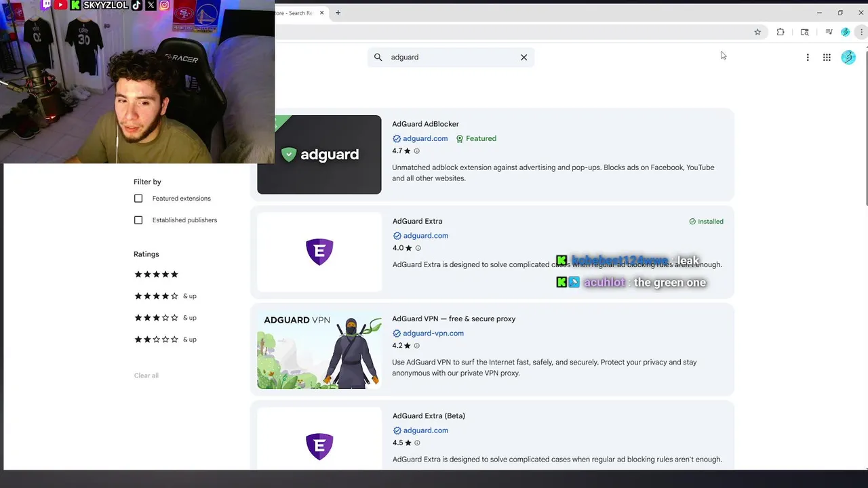The height and width of the screenshot is (488, 868).
Task: Click the adguard.com link under AdGuard AdBlocker
Action: [x=425, y=138]
